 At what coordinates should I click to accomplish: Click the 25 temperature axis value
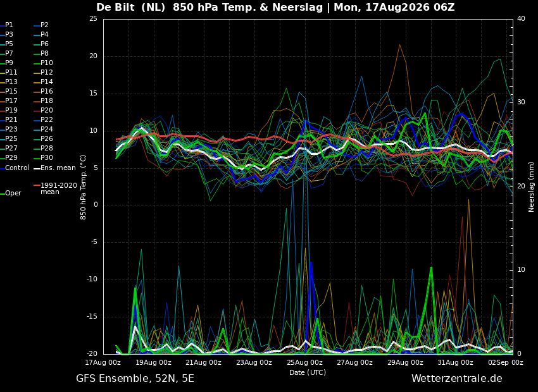coord(93,19)
